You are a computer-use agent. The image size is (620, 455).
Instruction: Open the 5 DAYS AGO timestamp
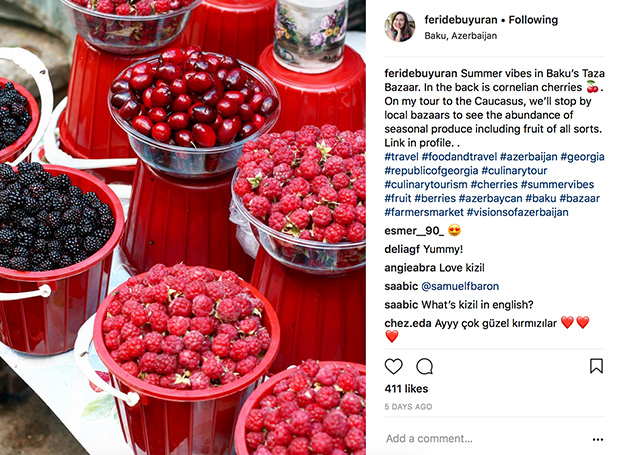tap(408, 406)
